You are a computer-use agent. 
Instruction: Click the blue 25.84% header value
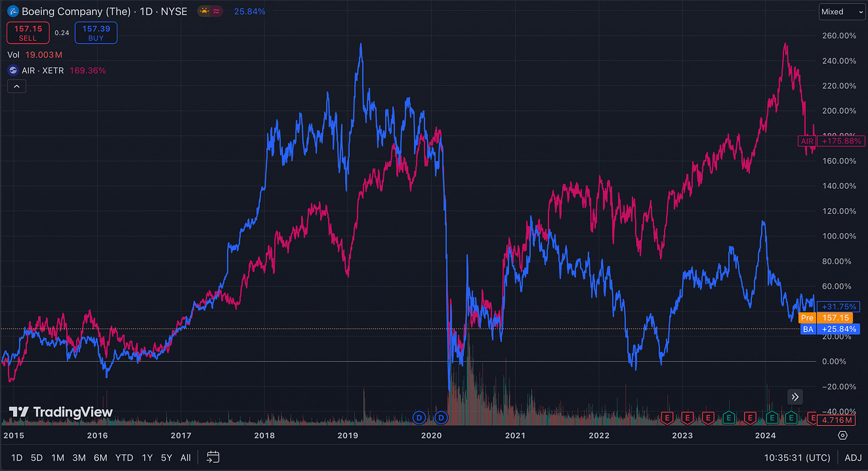click(x=250, y=11)
